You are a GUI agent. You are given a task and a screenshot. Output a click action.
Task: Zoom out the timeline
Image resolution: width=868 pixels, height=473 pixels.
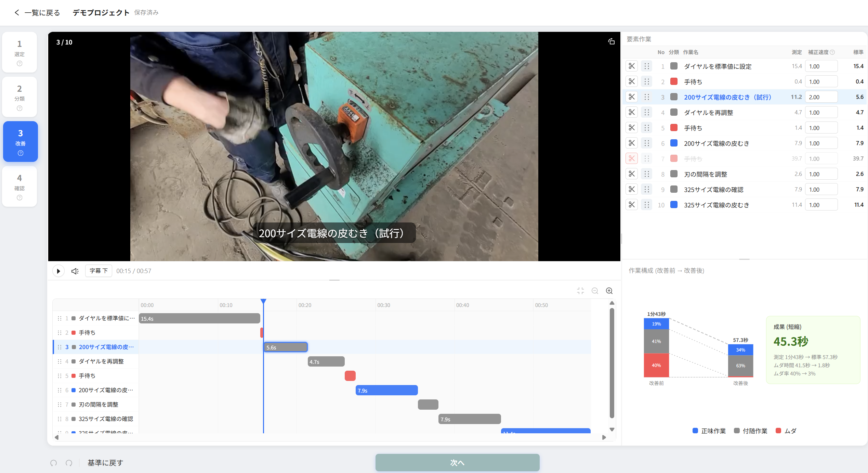pos(595,291)
